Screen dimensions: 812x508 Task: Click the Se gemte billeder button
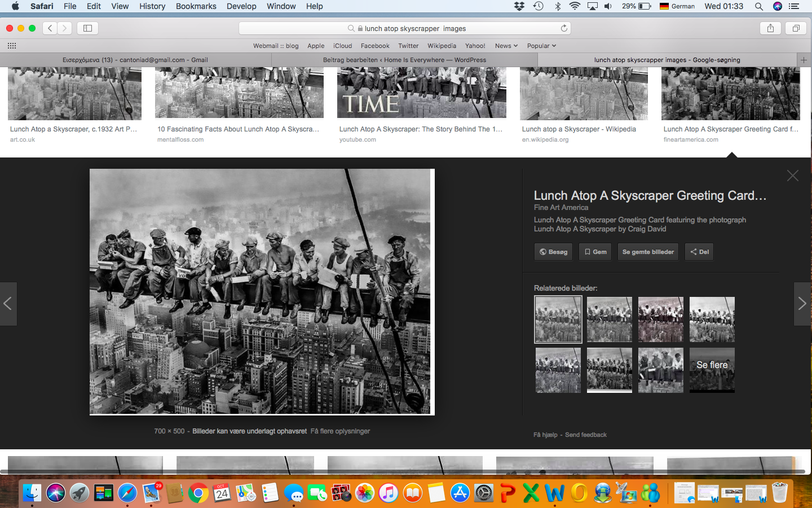click(x=648, y=252)
